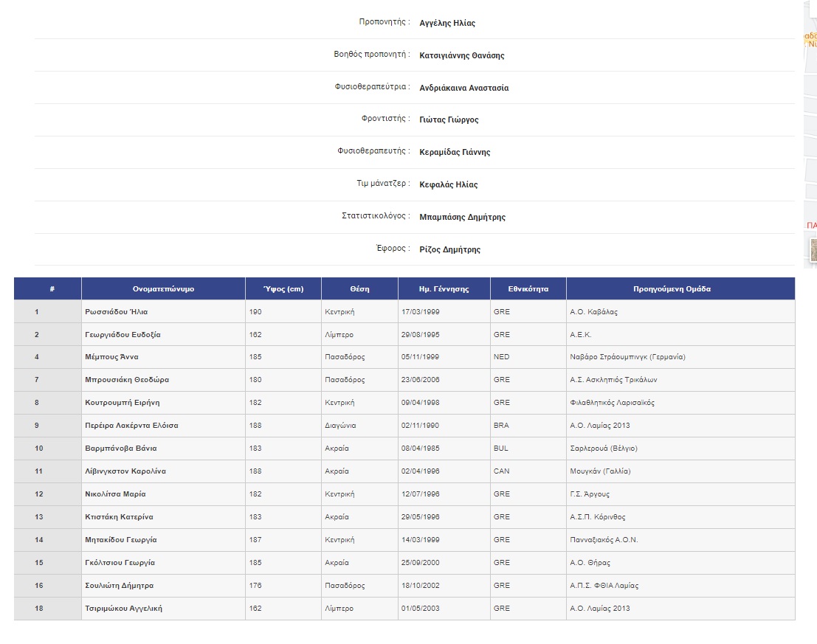Select the Θέση column header
Screen dimensions: 817x644
click(x=359, y=288)
